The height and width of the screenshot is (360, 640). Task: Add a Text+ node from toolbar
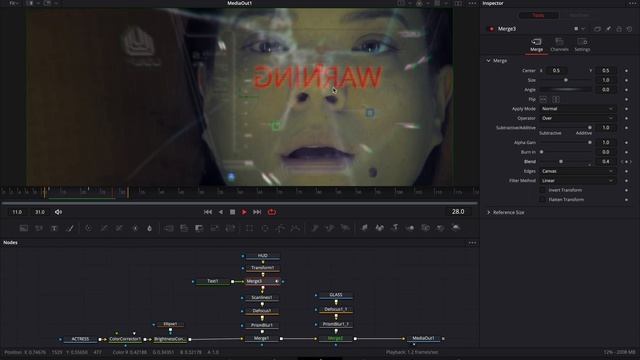[x=54, y=228]
